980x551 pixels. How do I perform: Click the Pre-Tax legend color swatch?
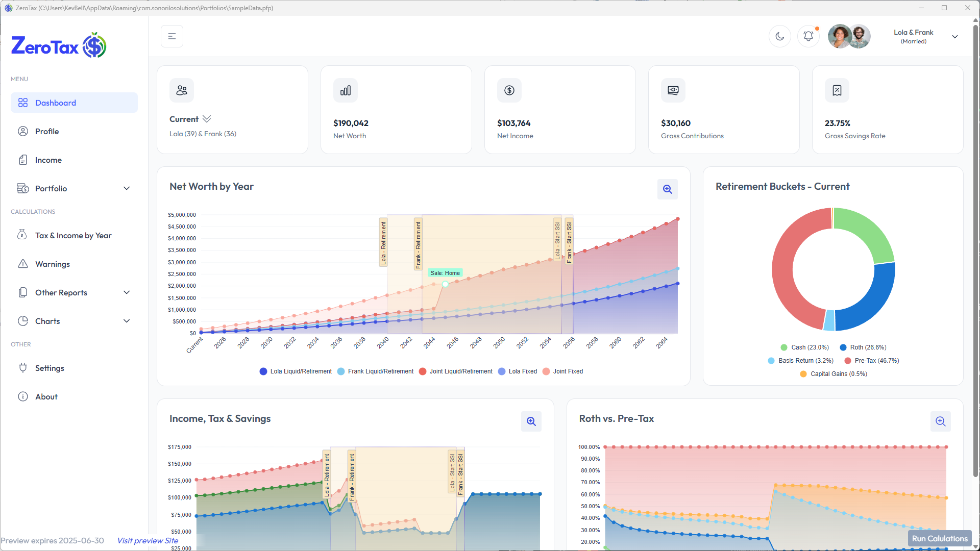(x=847, y=361)
